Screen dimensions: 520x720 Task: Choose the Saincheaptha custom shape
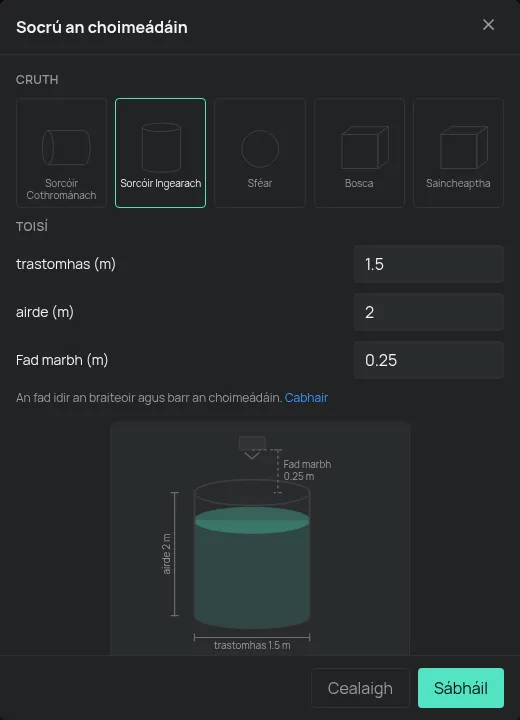458,153
